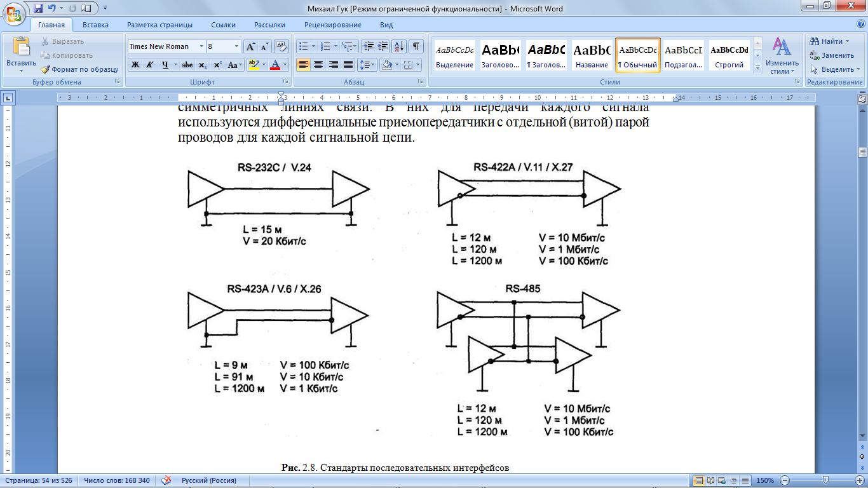
Task: Open Найти search
Action: pyautogui.click(x=830, y=41)
